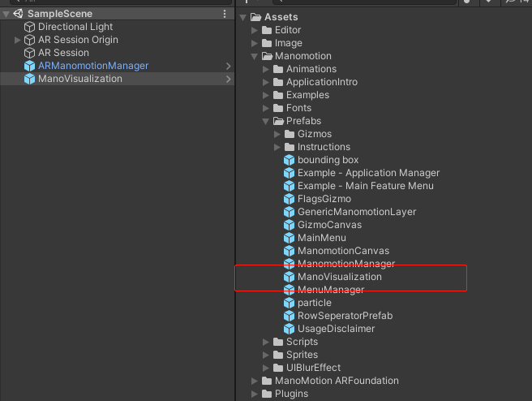This screenshot has width=532, height=401.
Task: Select the ManoVisualization hierarchy object
Action: tap(80, 79)
